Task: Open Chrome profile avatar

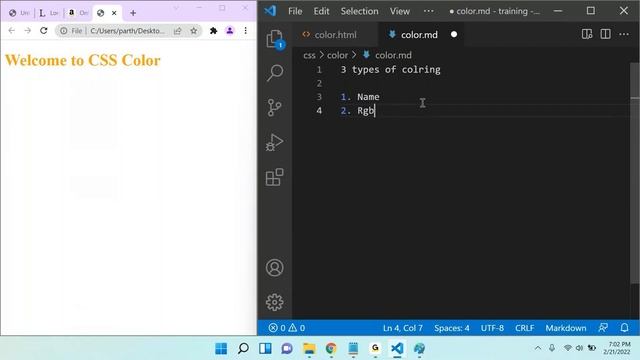Action: (230, 31)
